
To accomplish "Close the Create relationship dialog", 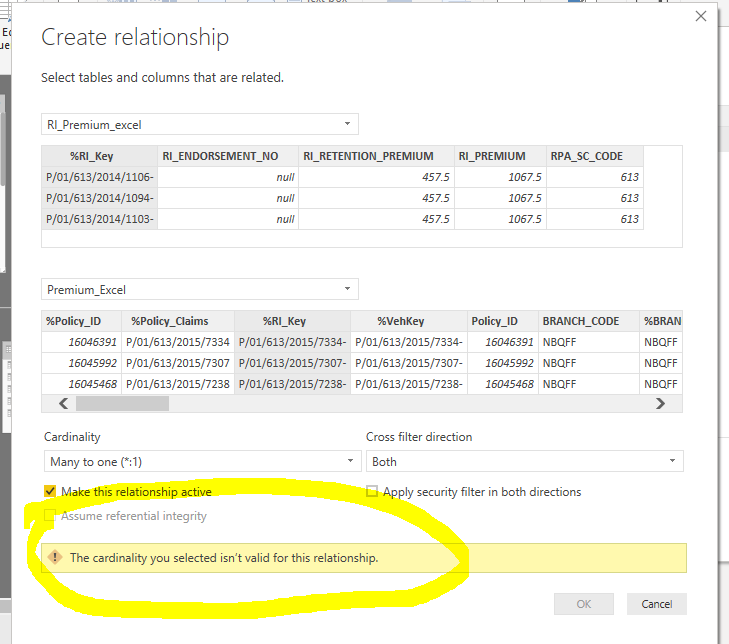I will [701, 16].
